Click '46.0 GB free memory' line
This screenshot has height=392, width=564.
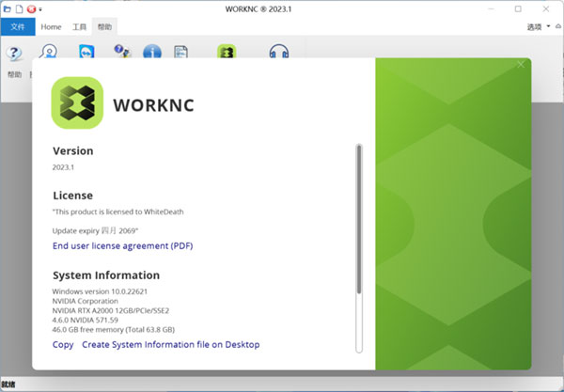tap(114, 329)
